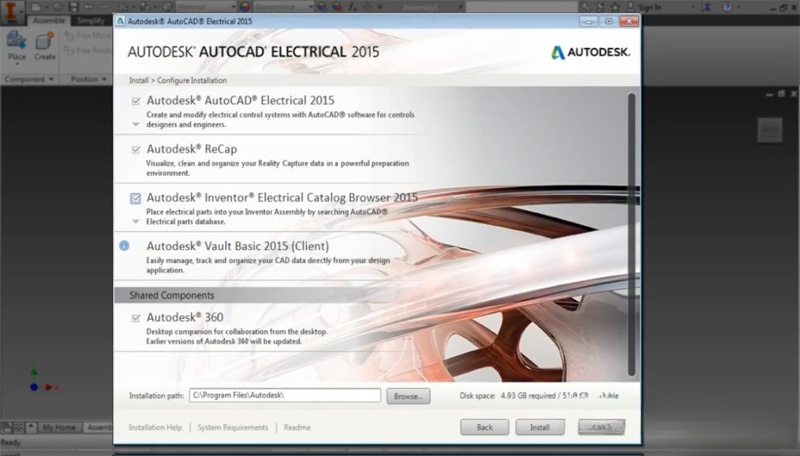Click the Create component icon in Inventor

point(44,41)
